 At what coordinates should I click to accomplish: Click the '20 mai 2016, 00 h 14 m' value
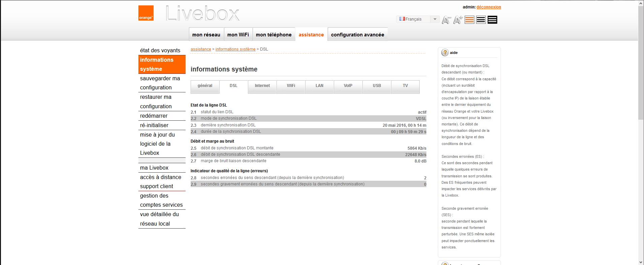(405, 125)
